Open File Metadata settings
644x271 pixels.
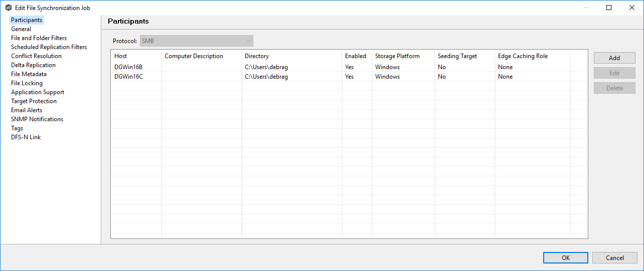tap(29, 74)
